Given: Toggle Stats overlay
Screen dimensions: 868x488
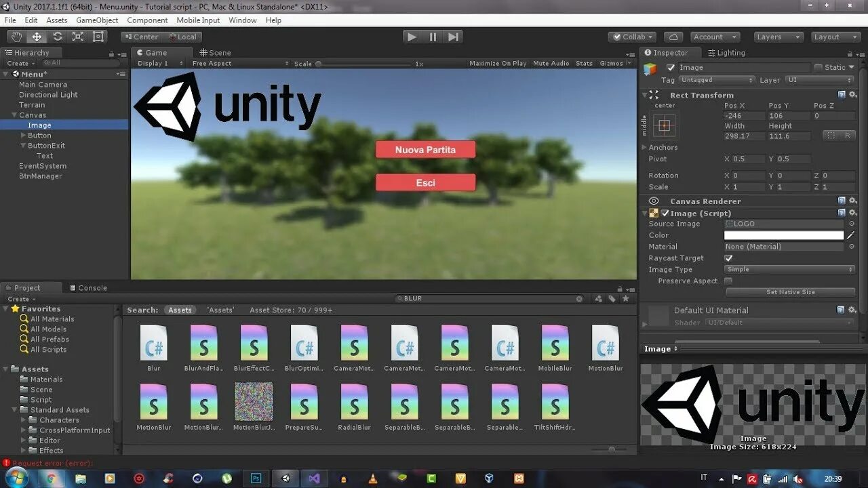Looking at the screenshot, I should (x=584, y=63).
